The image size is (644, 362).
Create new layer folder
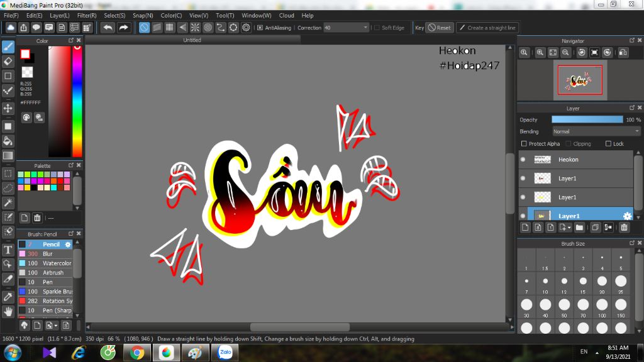tap(579, 228)
